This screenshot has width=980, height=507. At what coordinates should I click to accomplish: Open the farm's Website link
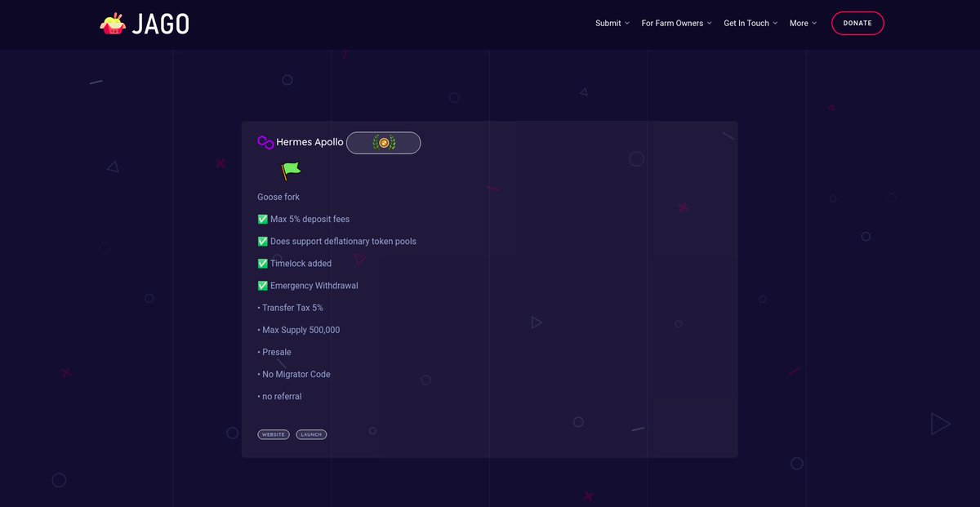point(274,434)
